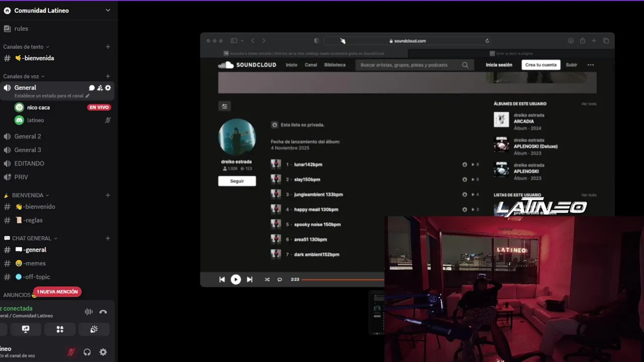
Task: Click play button in SoundCloud player
Action: [x=235, y=280]
